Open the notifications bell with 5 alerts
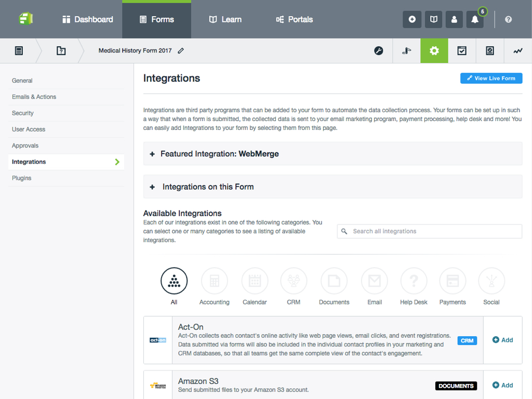The image size is (532, 399). (x=474, y=19)
